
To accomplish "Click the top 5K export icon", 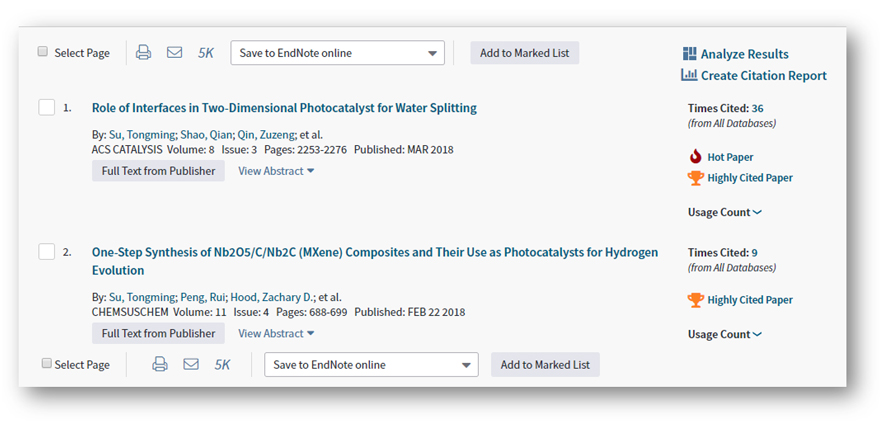I will tap(206, 53).
